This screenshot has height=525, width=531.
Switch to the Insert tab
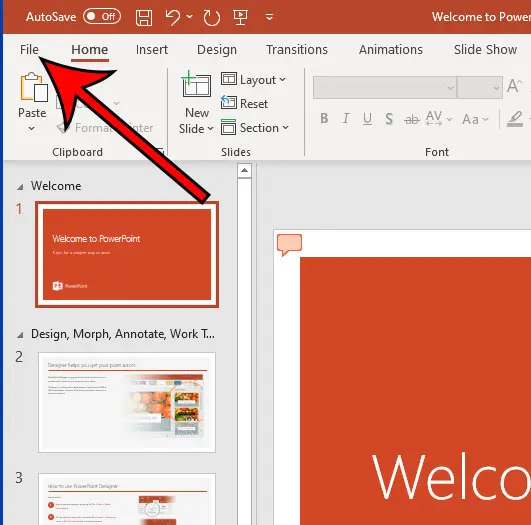tap(152, 49)
